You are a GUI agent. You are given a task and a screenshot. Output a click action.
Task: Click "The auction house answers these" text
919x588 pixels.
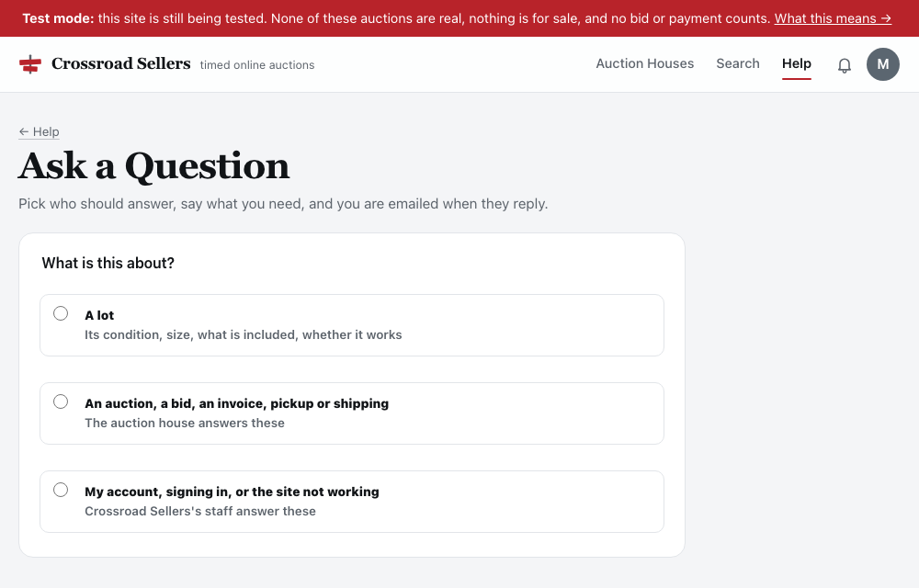click(x=185, y=423)
